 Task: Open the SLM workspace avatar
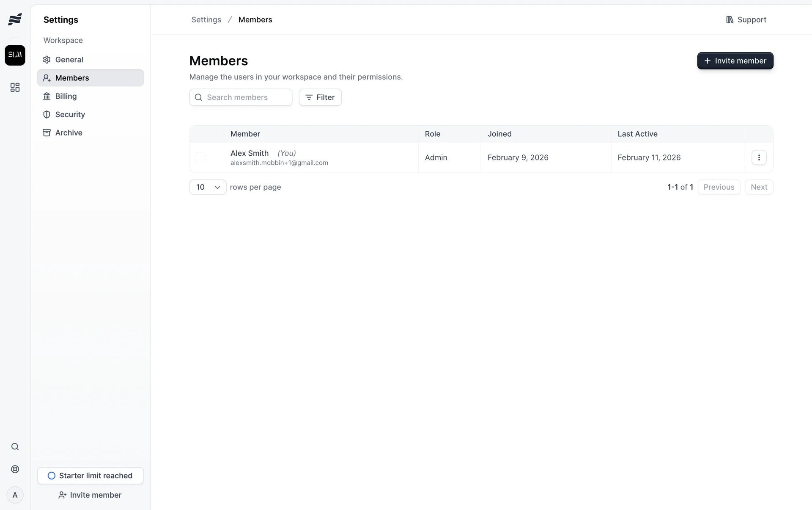tap(15, 55)
